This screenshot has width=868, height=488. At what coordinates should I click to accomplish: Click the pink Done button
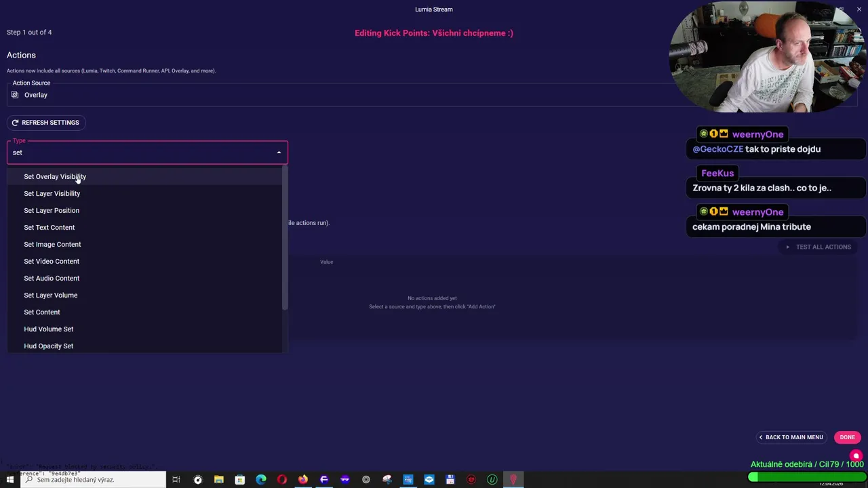click(x=847, y=437)
